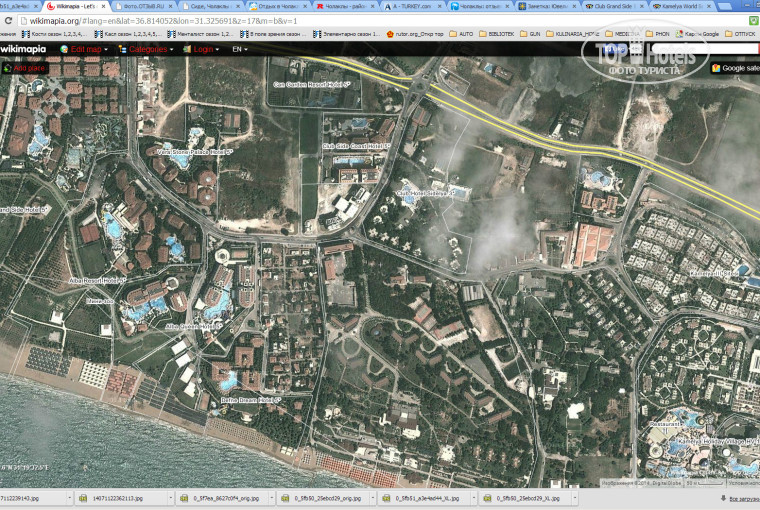Open the Login dropdown menu
The image size is (760, 510).
pyautogui.click(x=204, y=49)
